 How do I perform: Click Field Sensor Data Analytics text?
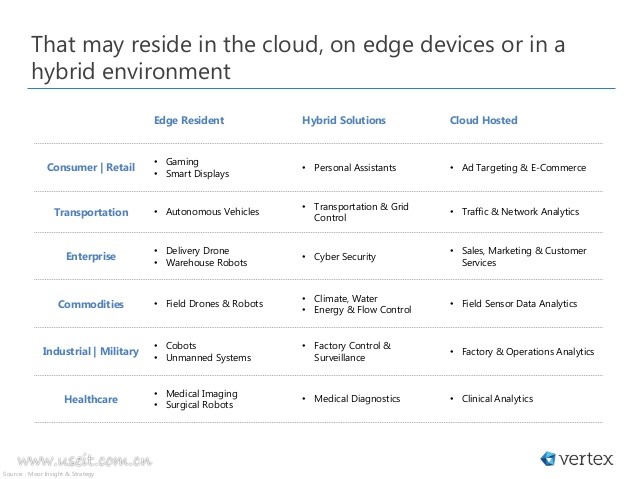(520, 303)
